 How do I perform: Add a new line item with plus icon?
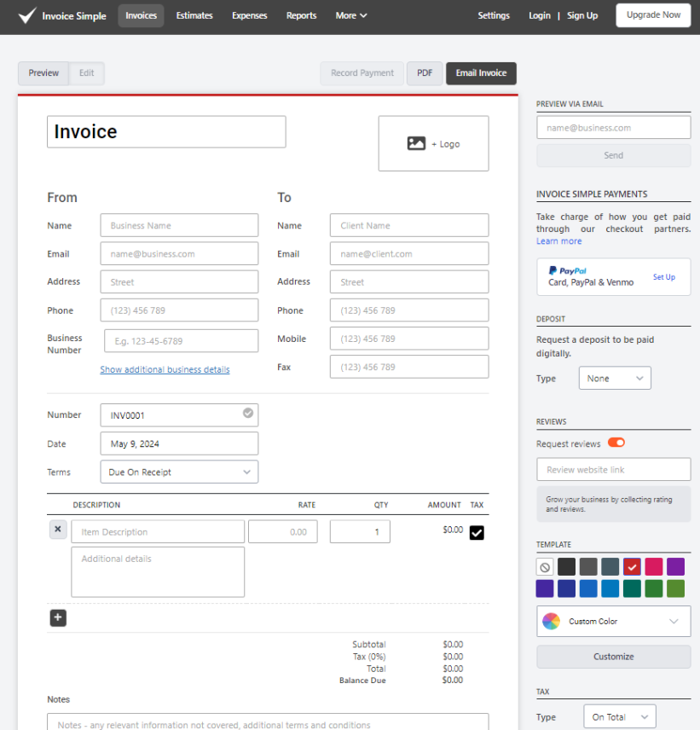pos(58,617)
